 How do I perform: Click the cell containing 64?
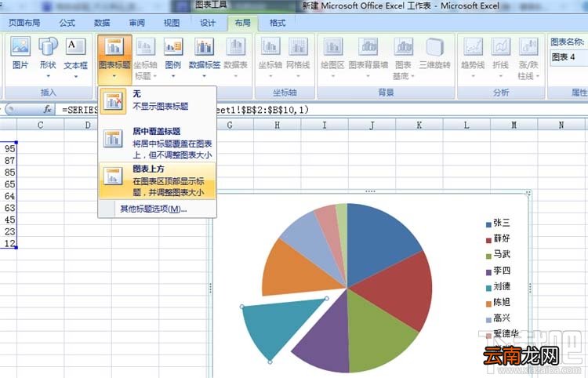tap(9, 196)
